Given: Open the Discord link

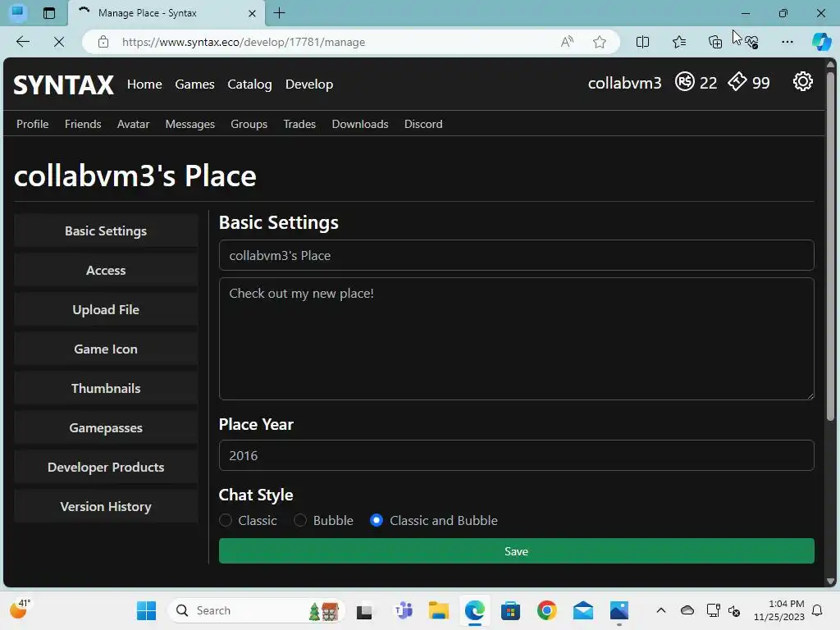Looking at the screenshot, I should [423, 124].
